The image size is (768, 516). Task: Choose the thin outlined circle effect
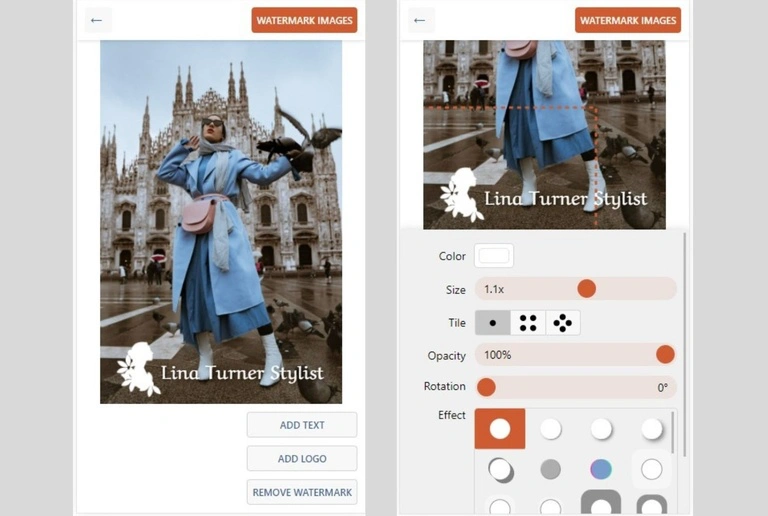pyautogui.click(x=651, y=469)
